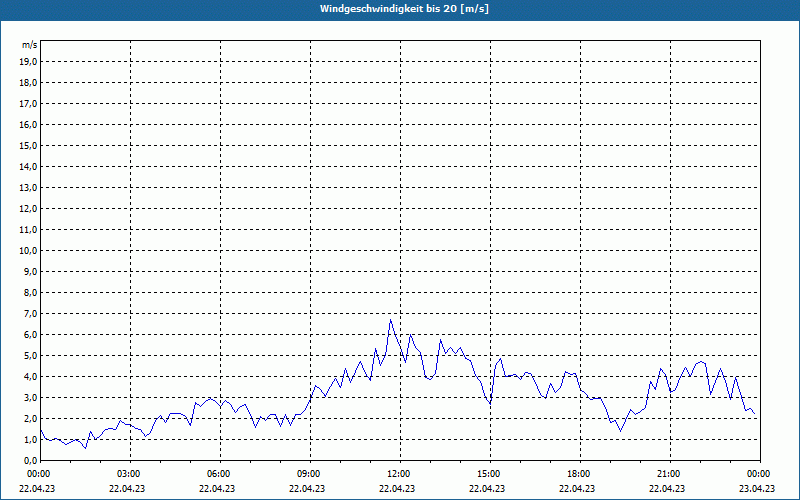Click the 10,0 y-axis label
Image resolution: width=800 pixels, height=500 pixels.
(28, 251)
